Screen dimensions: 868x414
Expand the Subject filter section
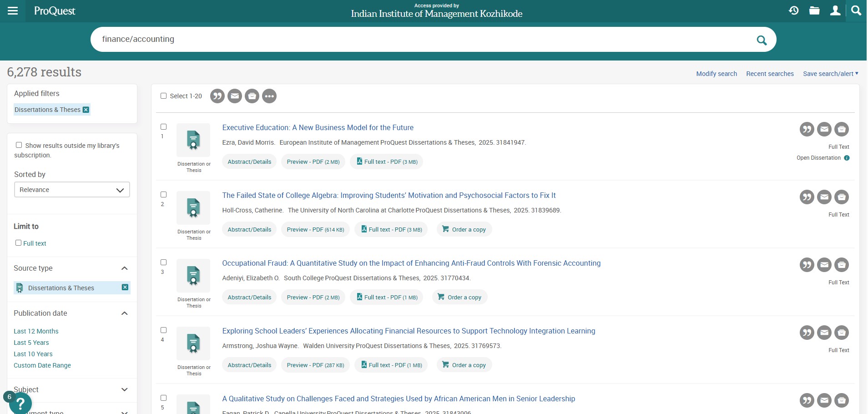pyautogui.click(x=124, y=389)
